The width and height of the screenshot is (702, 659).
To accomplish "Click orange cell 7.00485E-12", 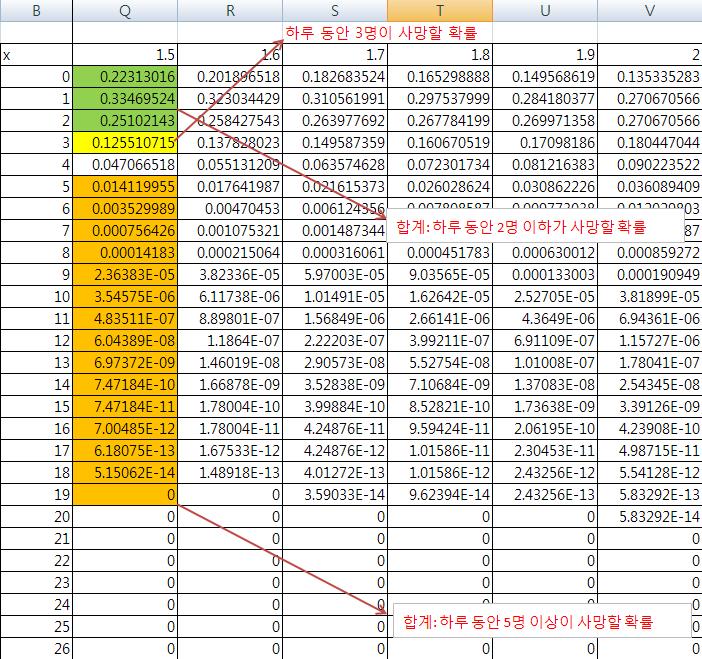I will click(125, 429).
